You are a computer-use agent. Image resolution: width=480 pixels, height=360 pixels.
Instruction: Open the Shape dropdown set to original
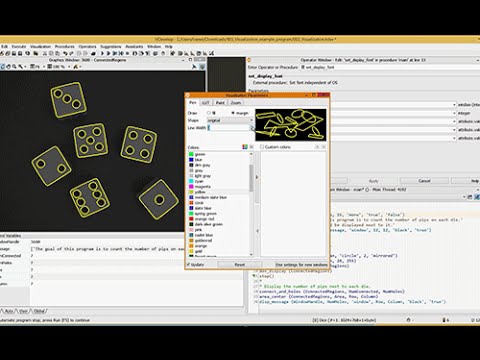[x=230, y=120]
